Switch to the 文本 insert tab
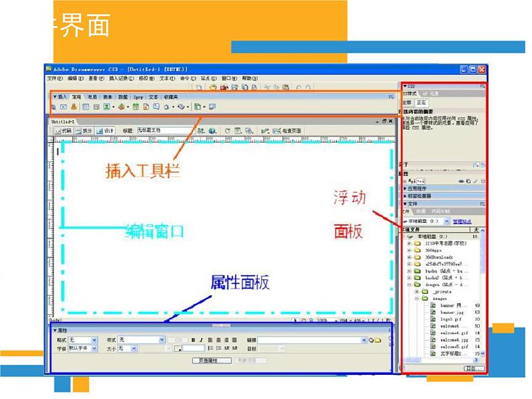Viewport: 532px width, 399px height. tap(153, 97)
